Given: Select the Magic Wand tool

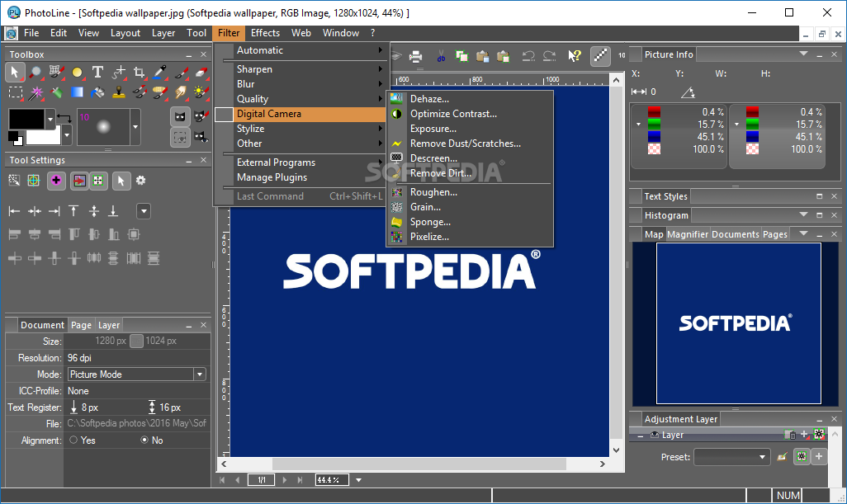Looking at the screenshot, I should tap(35, 93).
